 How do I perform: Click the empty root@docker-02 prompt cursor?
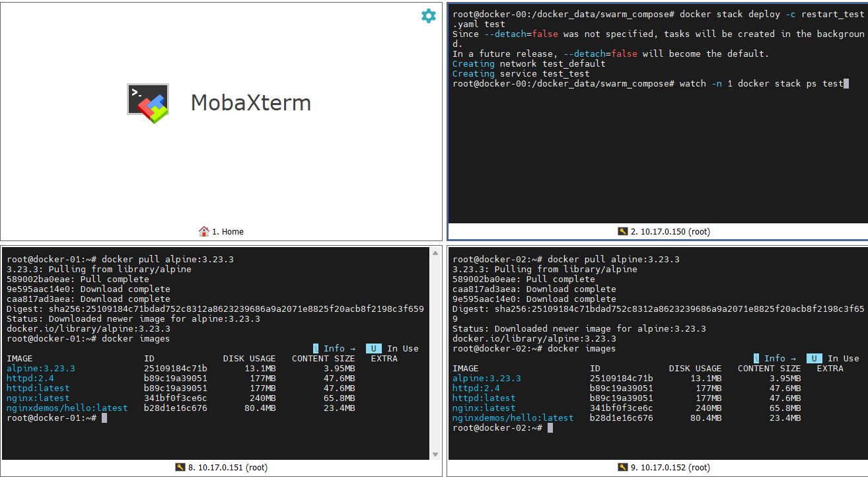550,428
